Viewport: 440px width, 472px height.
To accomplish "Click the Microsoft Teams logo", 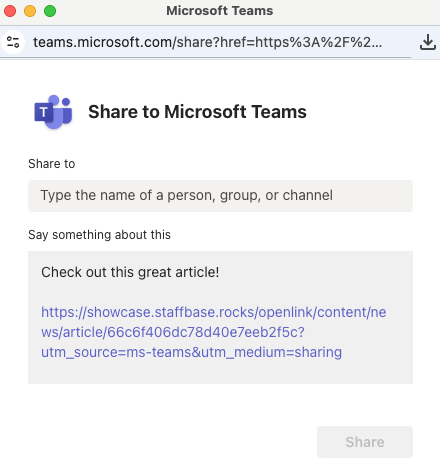I will click(x=53, y=112).
